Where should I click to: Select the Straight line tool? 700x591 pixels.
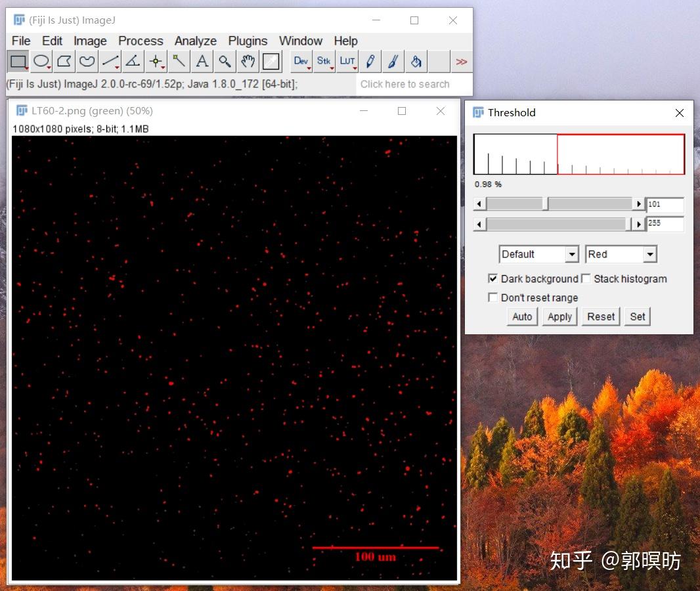point(110,61)
